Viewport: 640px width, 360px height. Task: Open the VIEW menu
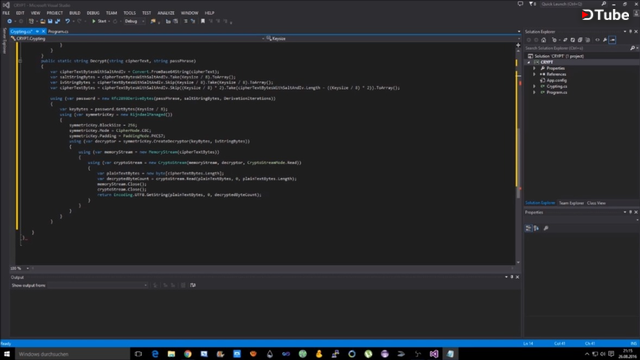click(x=36, y=13)
